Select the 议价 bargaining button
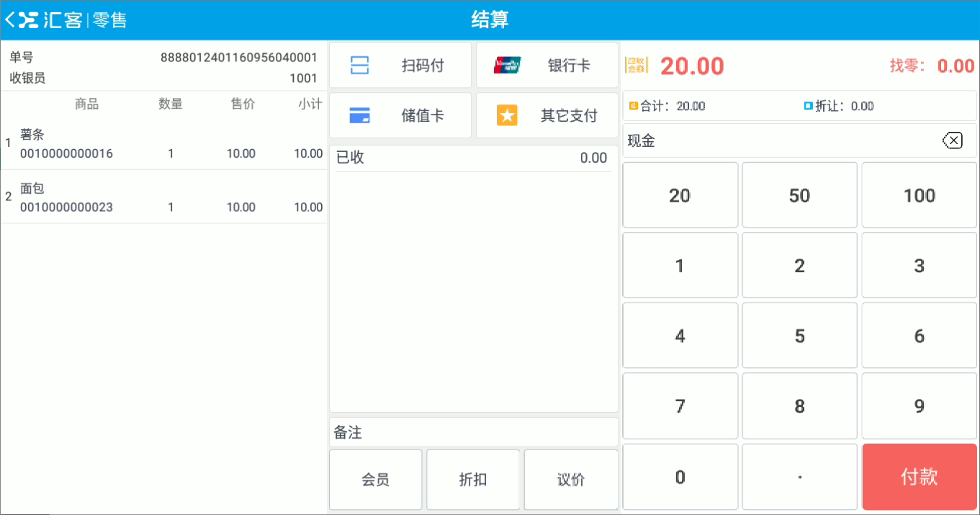 click(570, 479)
